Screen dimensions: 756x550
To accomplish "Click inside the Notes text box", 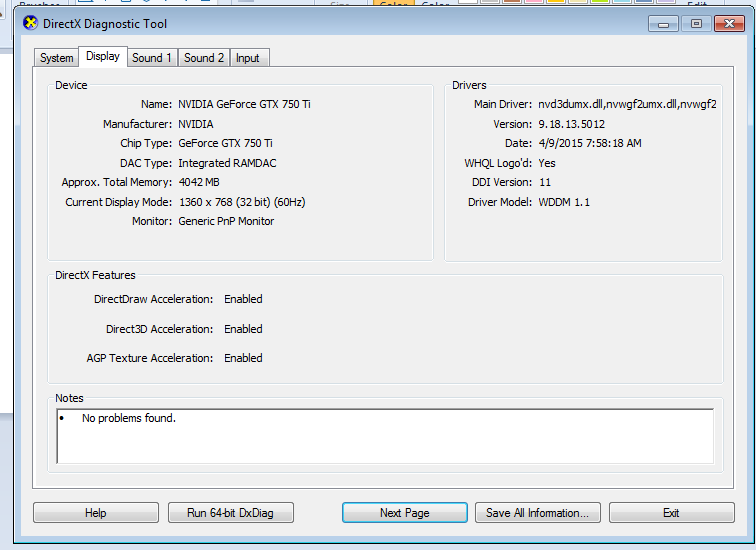I will coord(385,436).
